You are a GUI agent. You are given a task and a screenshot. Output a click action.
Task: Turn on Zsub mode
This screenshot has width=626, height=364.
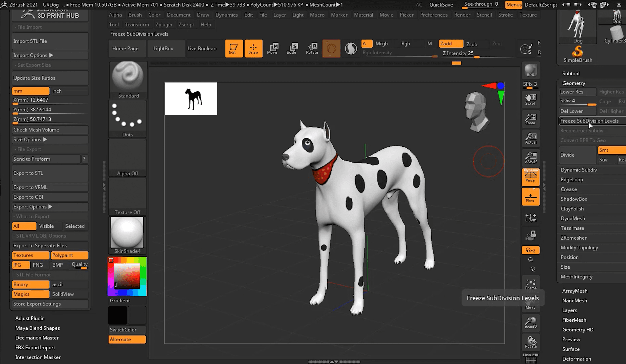[472, 44]
